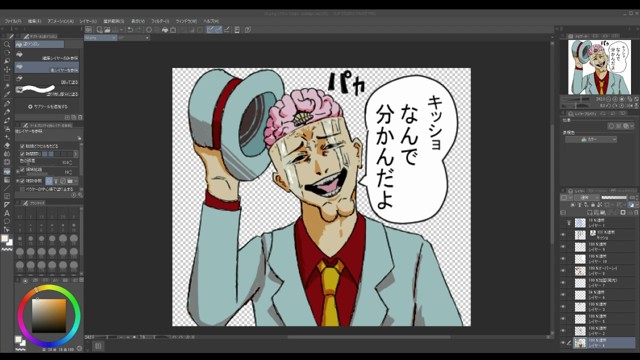Select 他レイヤーを参照 sub tool

[47, 68]
